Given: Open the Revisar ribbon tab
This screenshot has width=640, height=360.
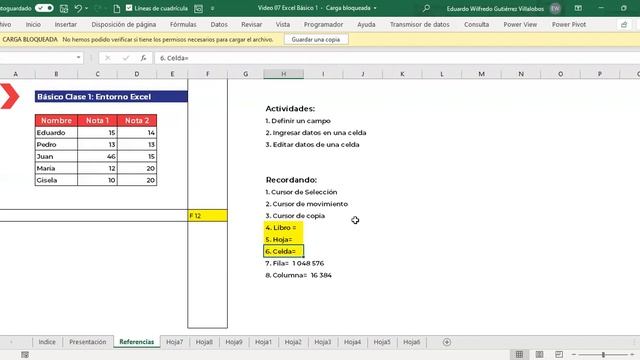Looking at the screenshot, I should pos(251,24).
